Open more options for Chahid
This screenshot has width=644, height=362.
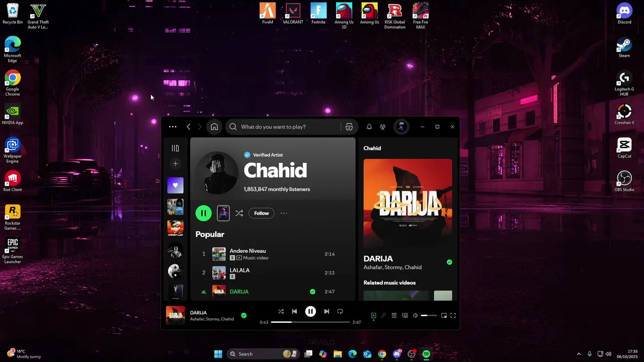coord(284,213)
